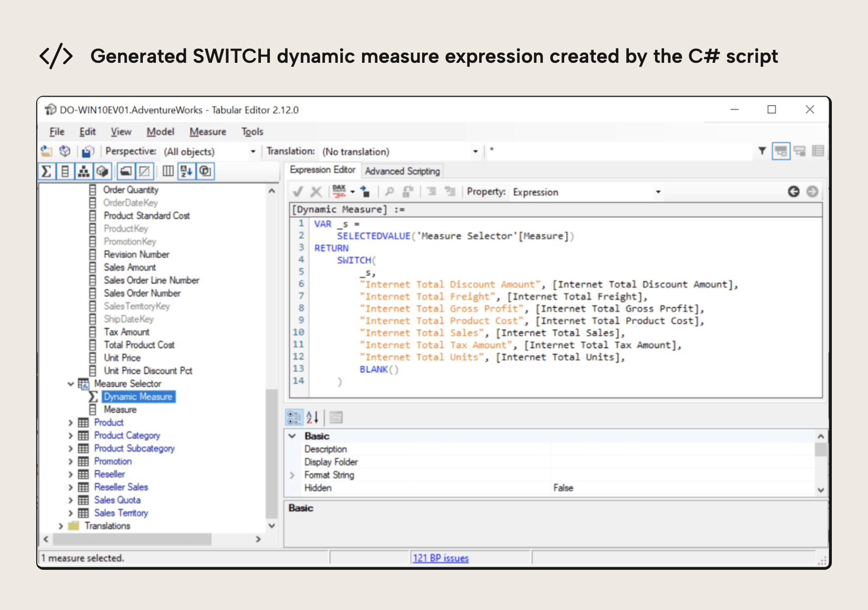The width and height of the screenshot is (868, 610).
Task: Cancel expression changes with the X icon
Action: pyautogui.click(x=316, y=192)
